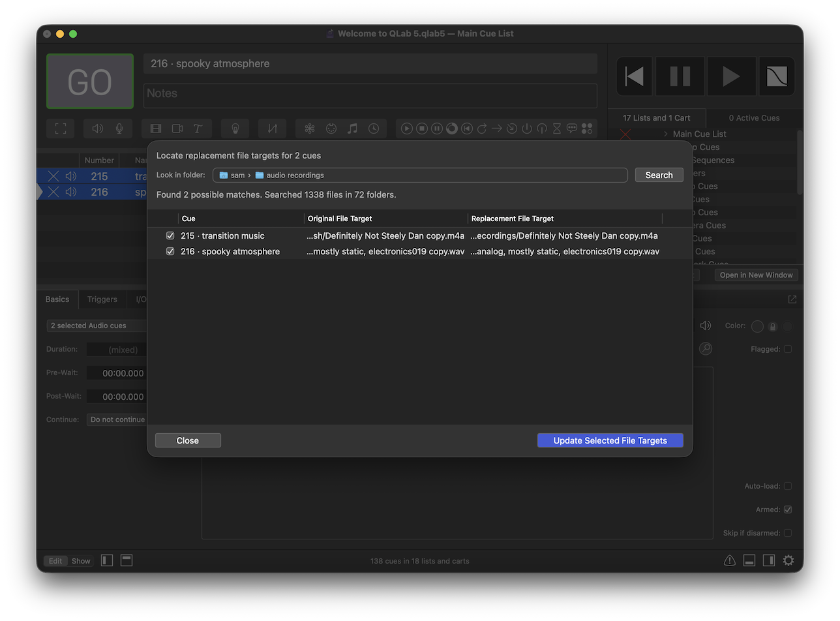Open the selected Audio cues dropdown
840x621 pixels.
(x=97, y=326)
